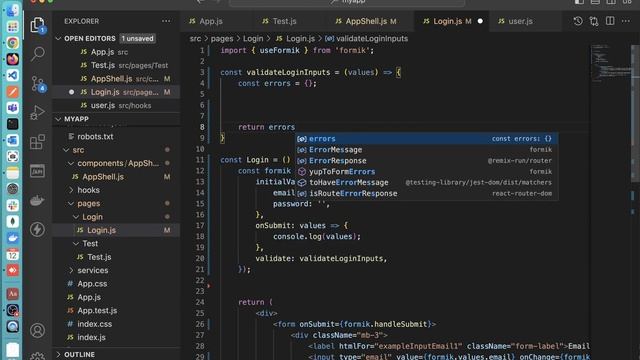Open Visual Studio Code dock icon
The image size is (640, 360).
click(x=12, y=75)
